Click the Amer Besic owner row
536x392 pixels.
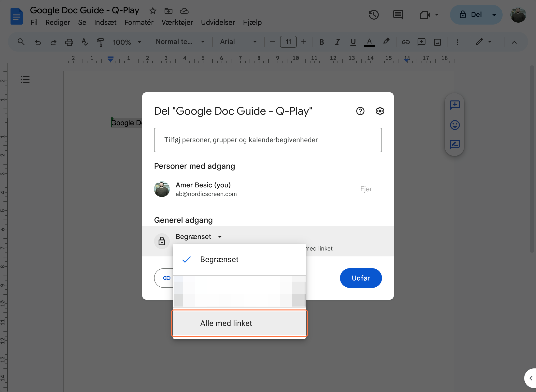[268, 189]
